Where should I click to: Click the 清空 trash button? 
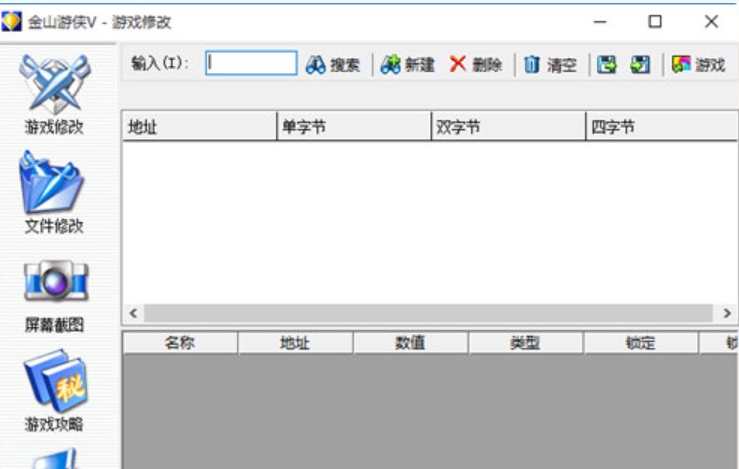(550, 65)
